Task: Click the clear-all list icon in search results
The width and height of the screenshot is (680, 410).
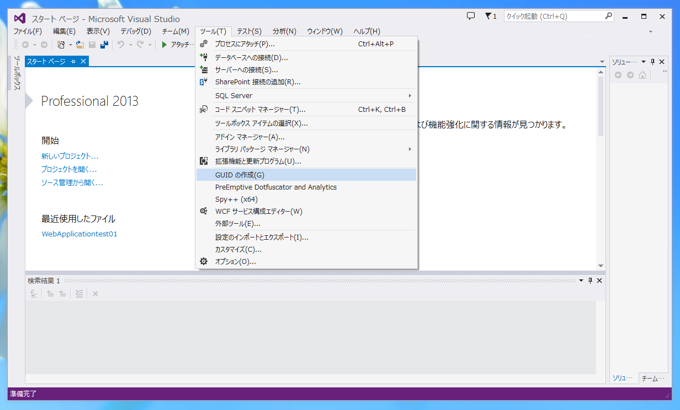Action: pos(79,294)
